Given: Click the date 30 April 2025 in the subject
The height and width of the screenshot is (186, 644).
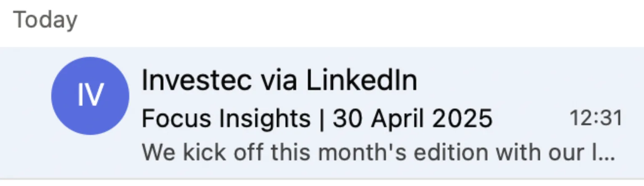Looking at the screenshot, I should click(x=412, y=119).
